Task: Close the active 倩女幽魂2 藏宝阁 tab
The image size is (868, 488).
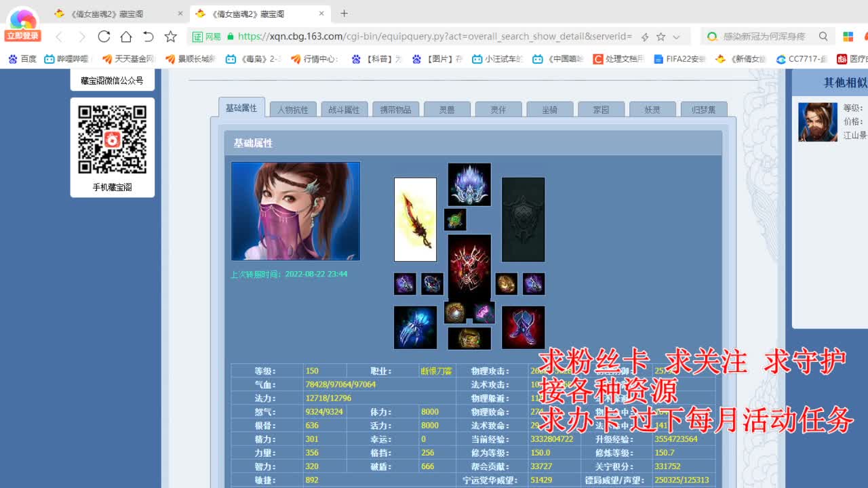Action: click(x=322, y=14)
